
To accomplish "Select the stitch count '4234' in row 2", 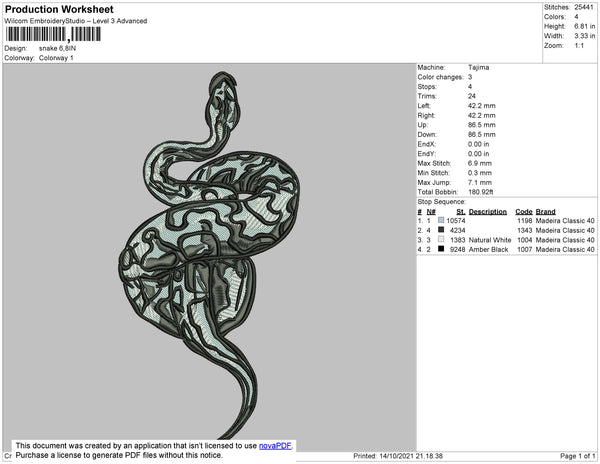I will (458, 230).
